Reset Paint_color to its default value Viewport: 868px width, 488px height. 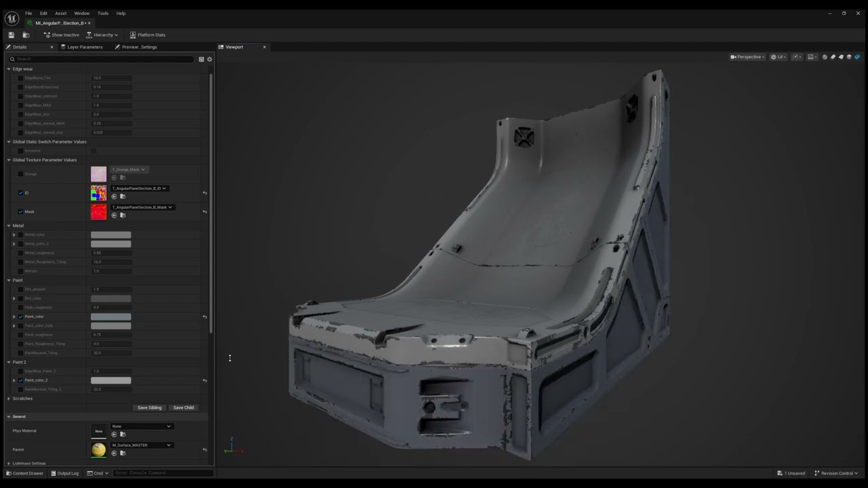tap(205, 317)
